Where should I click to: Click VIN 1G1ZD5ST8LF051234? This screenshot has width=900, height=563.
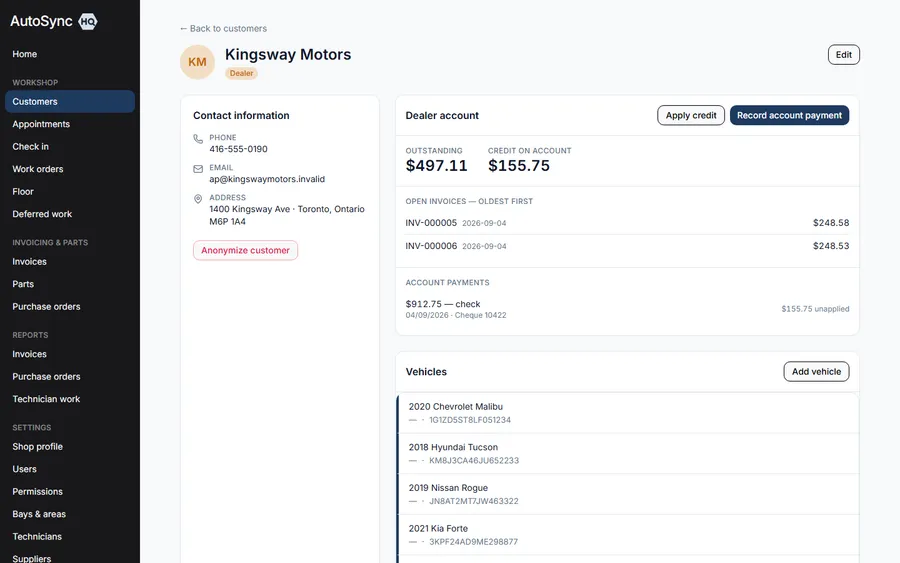pyautogui.click(x=470, y=420)
